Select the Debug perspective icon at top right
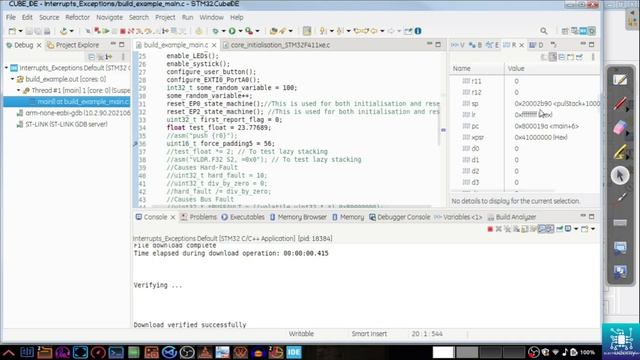This screenshot has height=360, width=640. (591, 31)
